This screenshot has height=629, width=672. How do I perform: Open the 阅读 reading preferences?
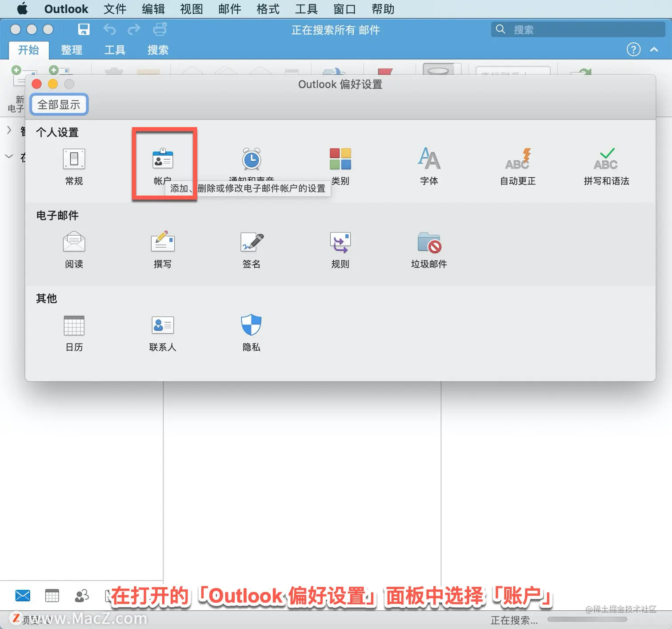(x=74, y=250)
